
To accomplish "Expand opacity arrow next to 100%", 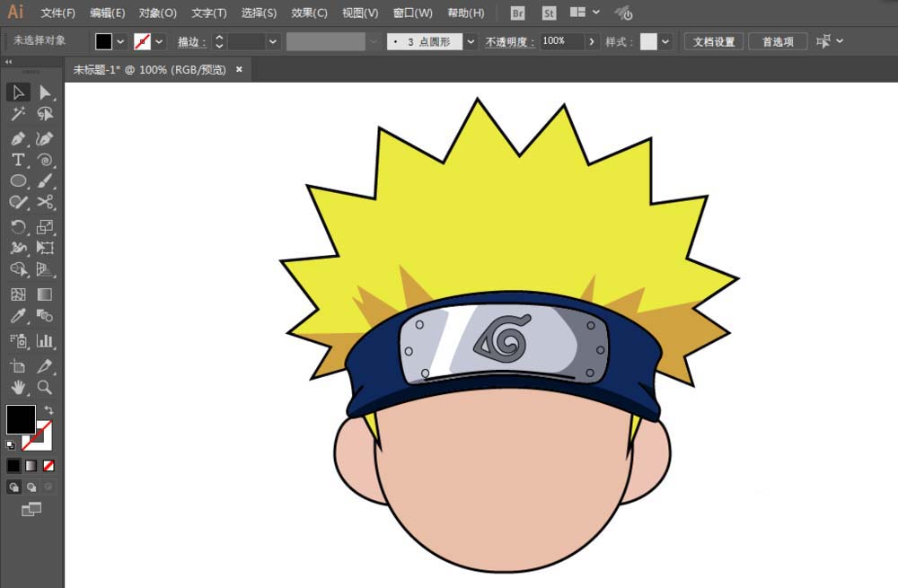I will (x=592, y=41).
